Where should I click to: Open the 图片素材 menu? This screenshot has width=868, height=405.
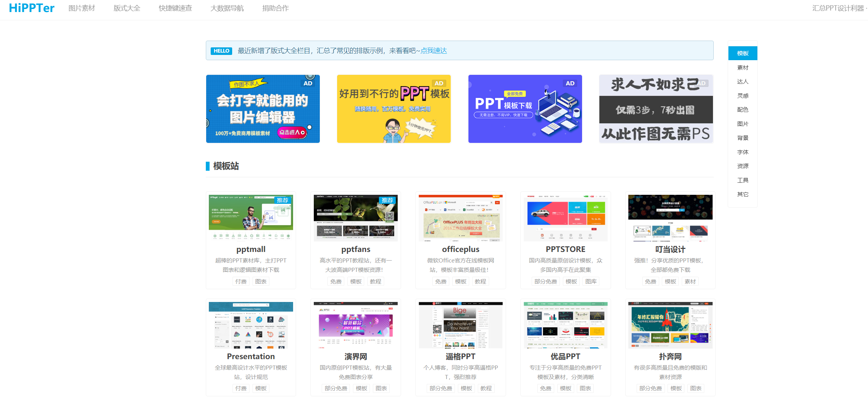tap(82, 8)
